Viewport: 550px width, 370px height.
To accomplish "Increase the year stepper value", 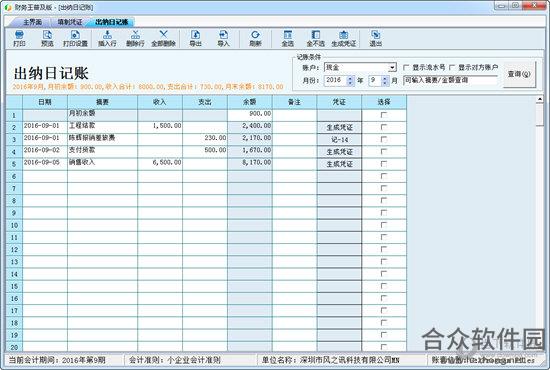I will click(x=350, y=78).
